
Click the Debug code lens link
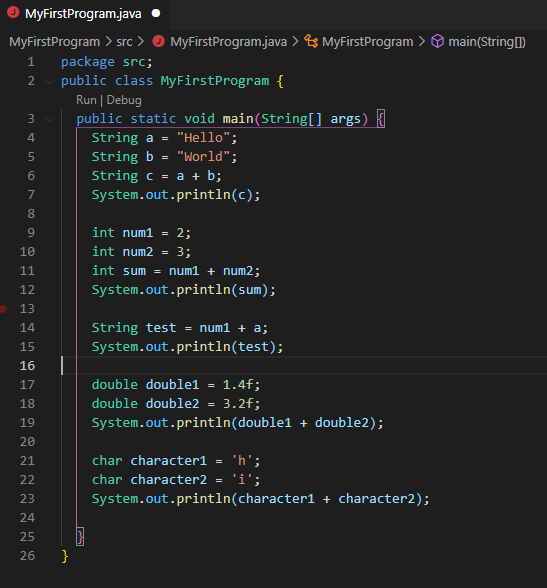pos(124,100)
